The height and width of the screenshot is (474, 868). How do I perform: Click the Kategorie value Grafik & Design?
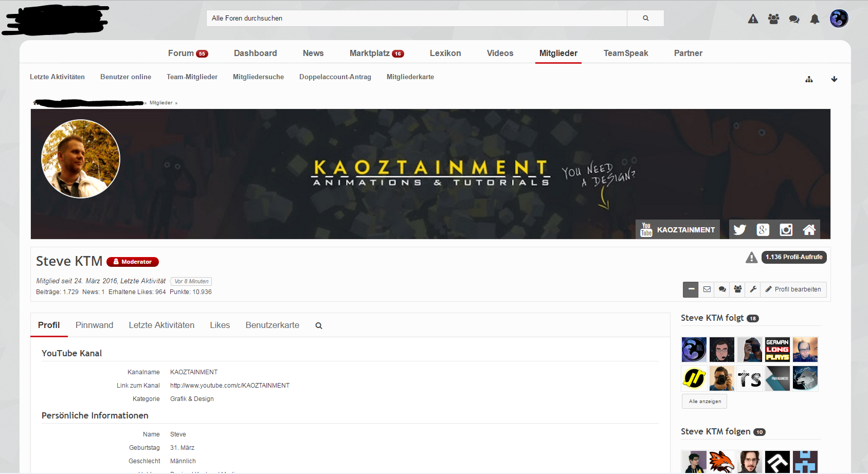tap(192, 399)
